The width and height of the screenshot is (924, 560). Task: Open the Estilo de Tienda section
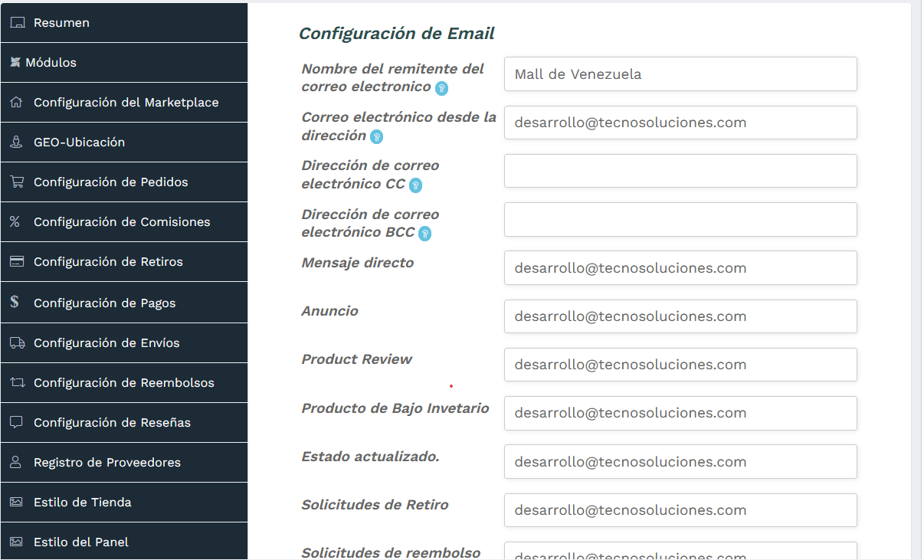pyautogui.click(x=125, y=502)
